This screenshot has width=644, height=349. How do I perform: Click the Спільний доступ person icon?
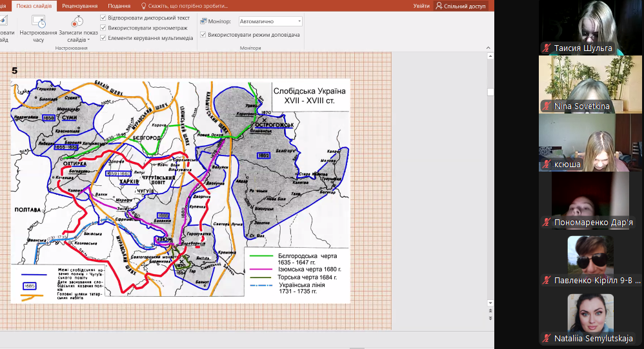coord(439,6)
